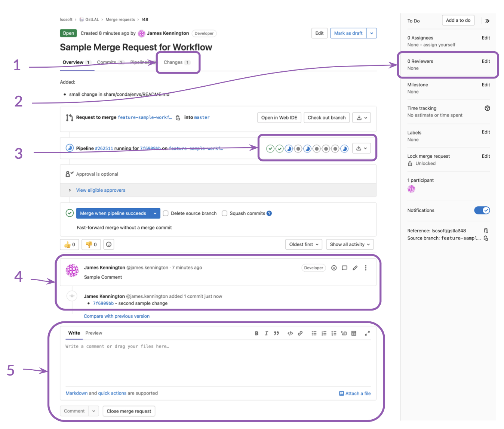The width and height of the screenshot is (504, 429).
Task: Edit the Sample Comment with pencil icon
Action: coord(355,268)
